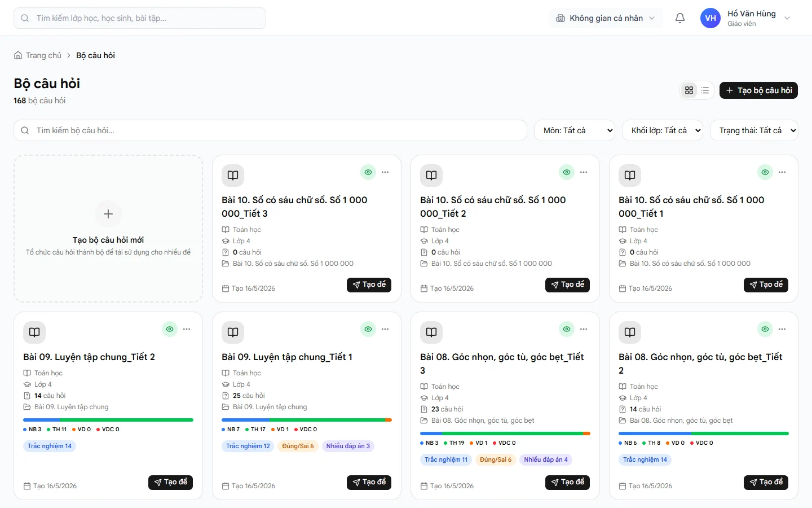Image resolution: width=812 pixels, height=508 pixels.
Task: Open more options on Bài 09 Tiết 2 card
Action: (187, 329)
